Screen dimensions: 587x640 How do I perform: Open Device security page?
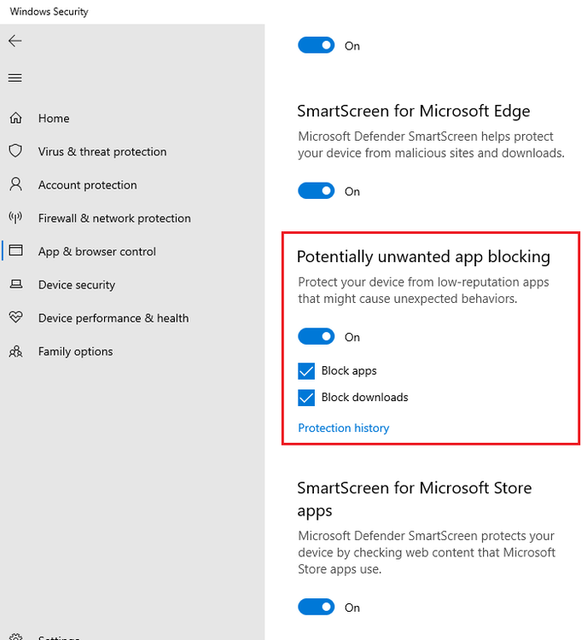click(76, 285)
